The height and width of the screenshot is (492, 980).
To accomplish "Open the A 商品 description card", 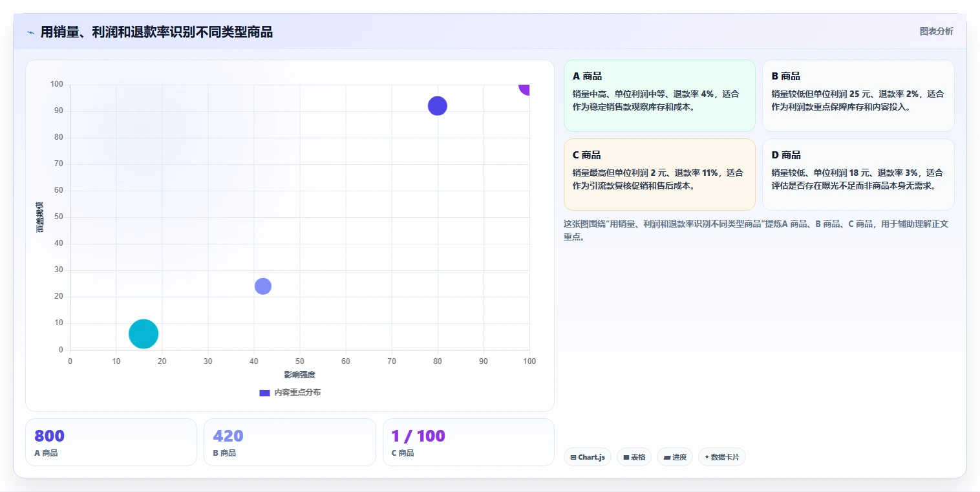I will [659, 96].
